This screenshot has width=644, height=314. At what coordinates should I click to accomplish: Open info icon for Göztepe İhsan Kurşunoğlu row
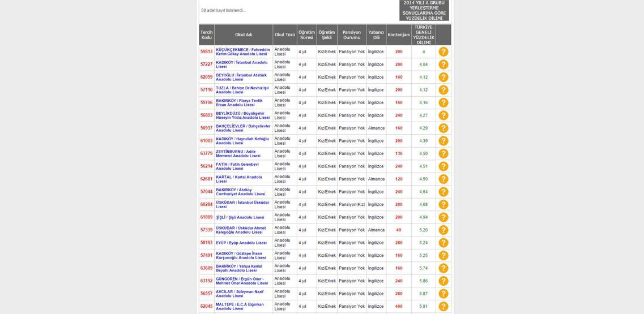pyautogui.click(x=443, y=255)
